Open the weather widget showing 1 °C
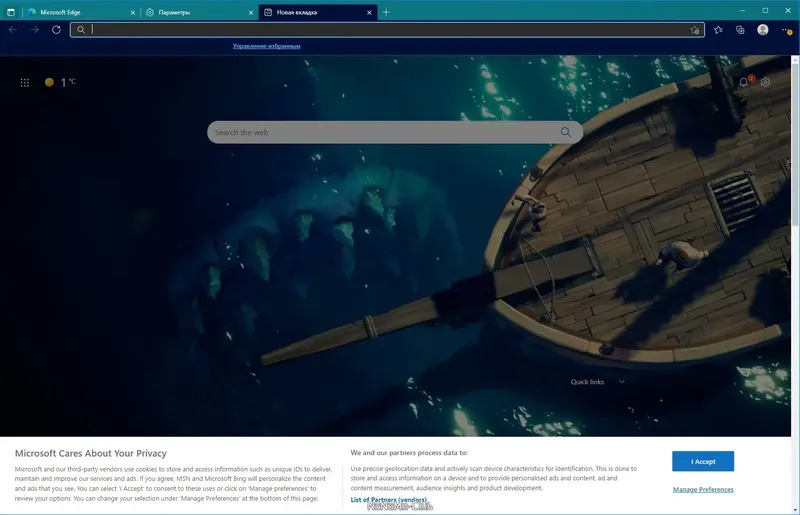The width and height of the screenshot is (800, 515). 60,82
